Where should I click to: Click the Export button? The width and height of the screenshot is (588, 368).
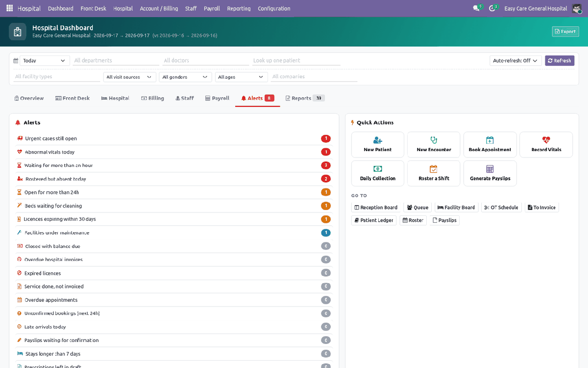click(565, 31)
